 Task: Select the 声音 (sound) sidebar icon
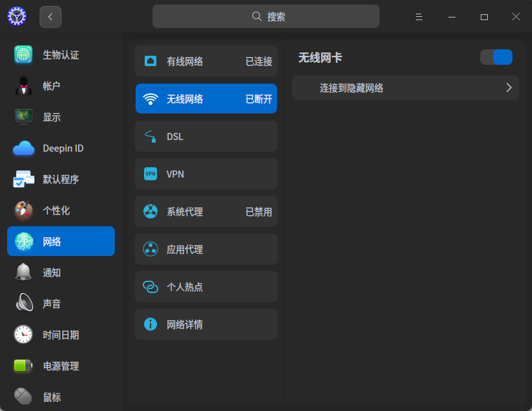(23, 303)
